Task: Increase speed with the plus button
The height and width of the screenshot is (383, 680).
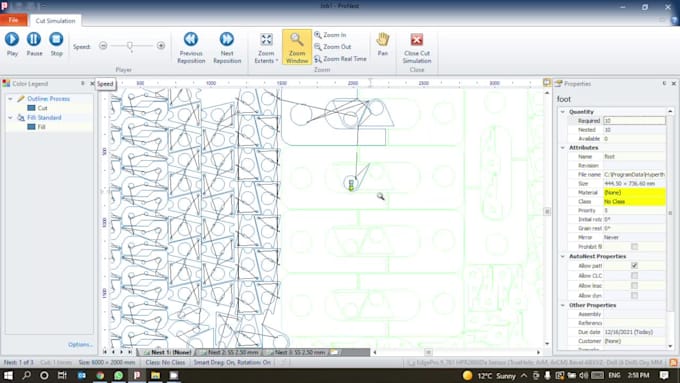Action: click(x=161, y=46)
